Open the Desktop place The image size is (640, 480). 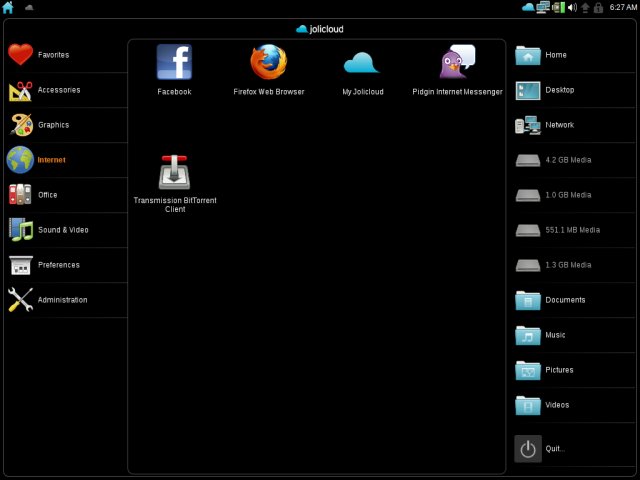[x=574, y=90]
